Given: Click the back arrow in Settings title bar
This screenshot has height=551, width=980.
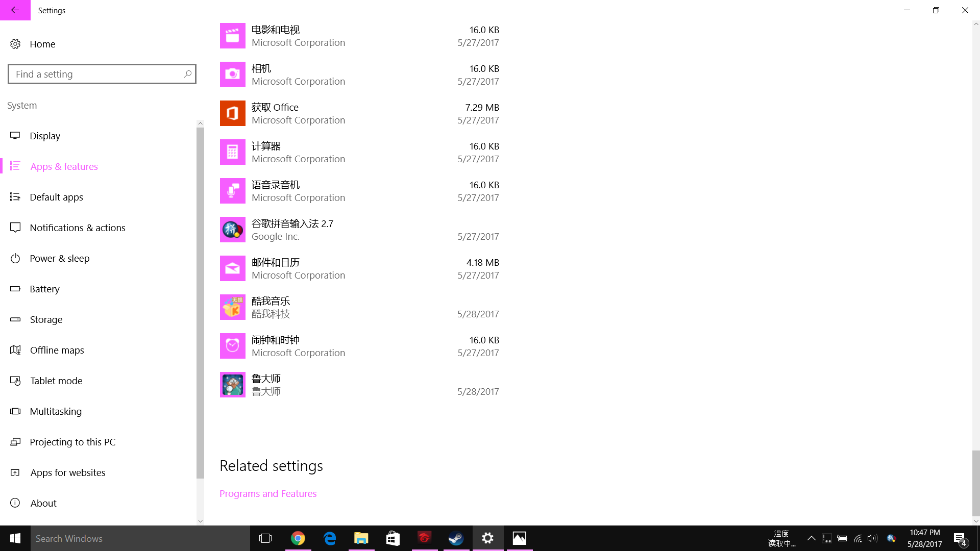Looking at the screenshot, I should point(15,10).
